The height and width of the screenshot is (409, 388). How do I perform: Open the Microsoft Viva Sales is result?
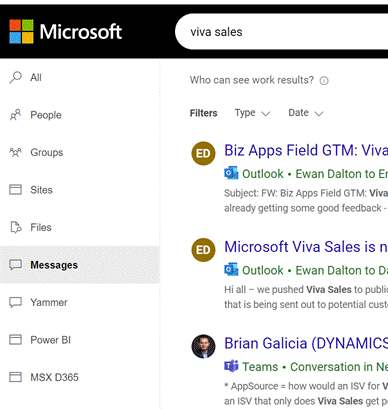coord(306,247)
